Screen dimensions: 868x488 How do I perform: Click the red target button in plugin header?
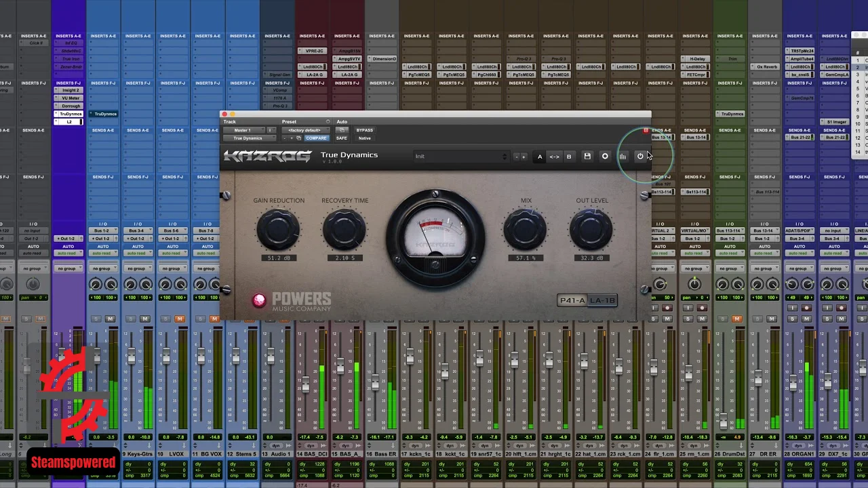[x=646, y=130]
